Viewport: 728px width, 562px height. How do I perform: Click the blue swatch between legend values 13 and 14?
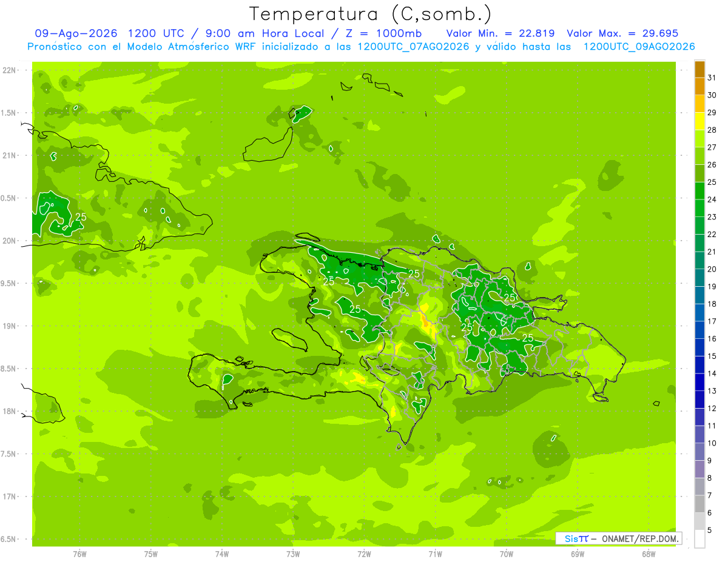click(699, 382)
